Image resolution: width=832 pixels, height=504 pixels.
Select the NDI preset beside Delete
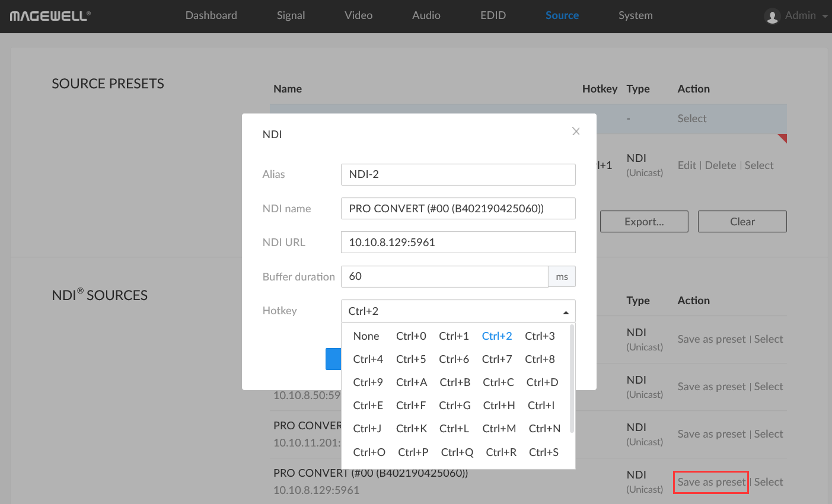tap(759, 165)
